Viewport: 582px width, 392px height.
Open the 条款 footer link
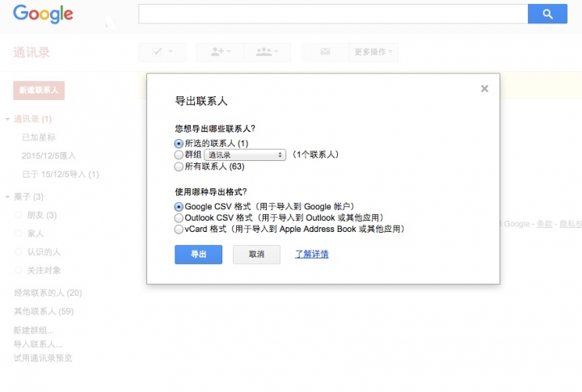tap(545, 224)
